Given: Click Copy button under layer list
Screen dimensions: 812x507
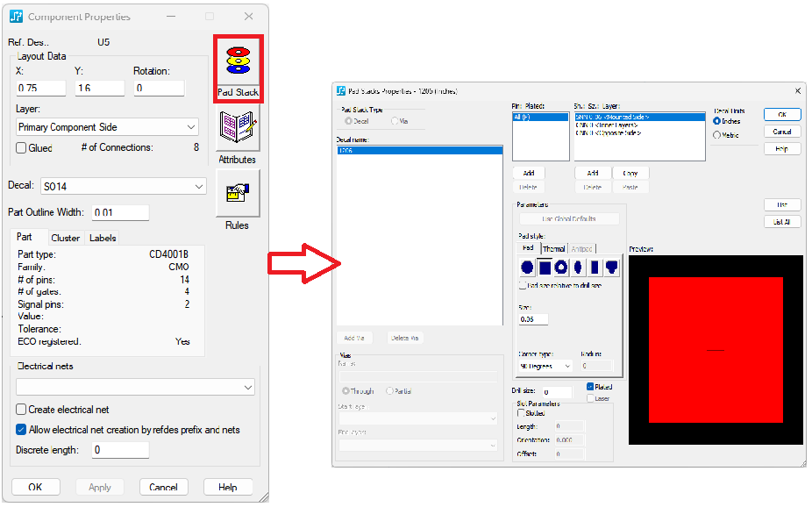Looking at the screenshot, I should point(630,174).
